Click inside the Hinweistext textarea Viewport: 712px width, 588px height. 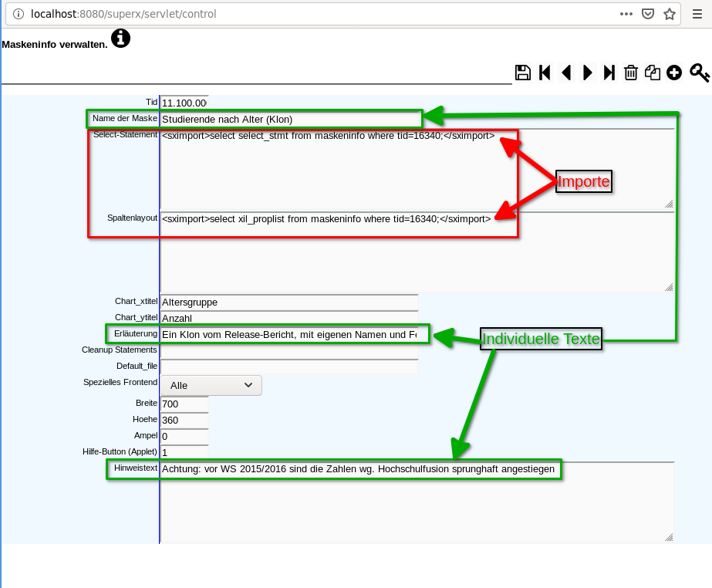click(417, 502)
